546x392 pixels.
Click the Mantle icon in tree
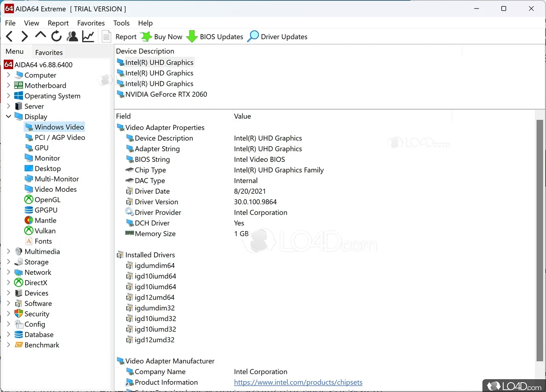point(29,220)
